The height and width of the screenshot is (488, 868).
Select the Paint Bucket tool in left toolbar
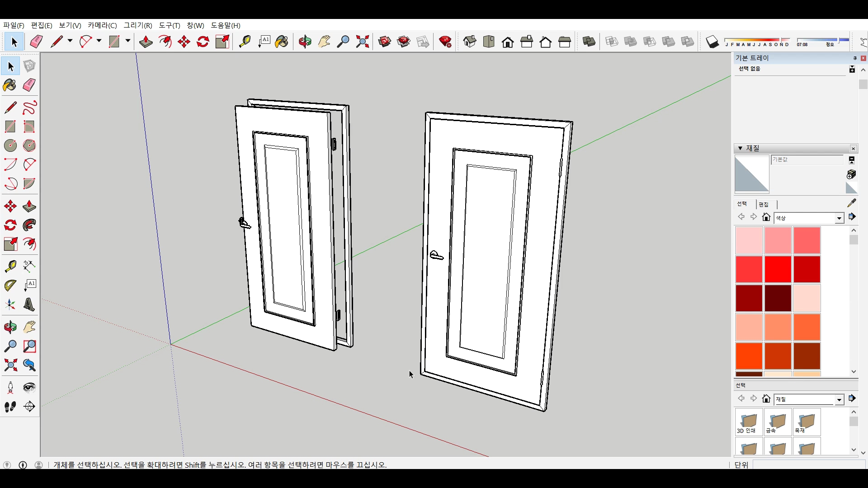[x=10, y=85]
